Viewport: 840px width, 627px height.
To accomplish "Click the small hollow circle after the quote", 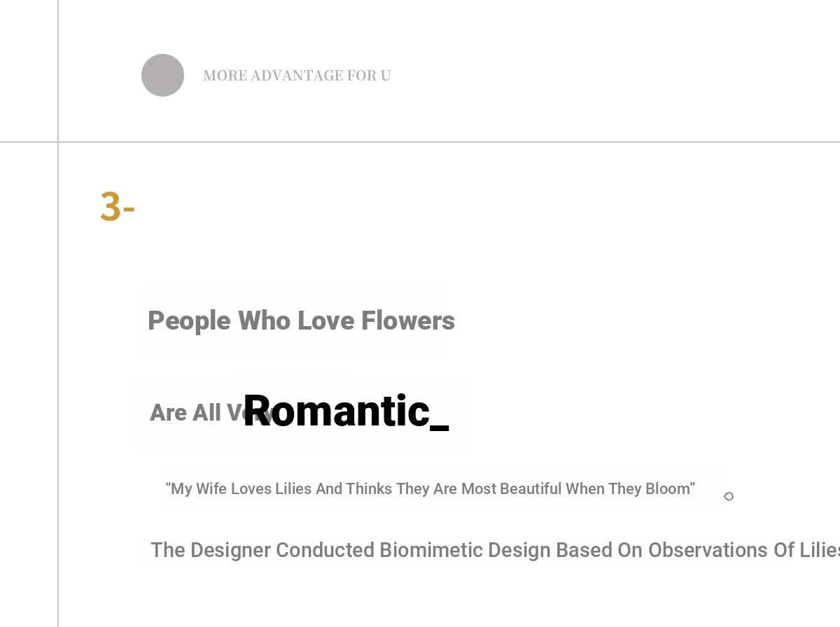I will (x=729, y=496).
